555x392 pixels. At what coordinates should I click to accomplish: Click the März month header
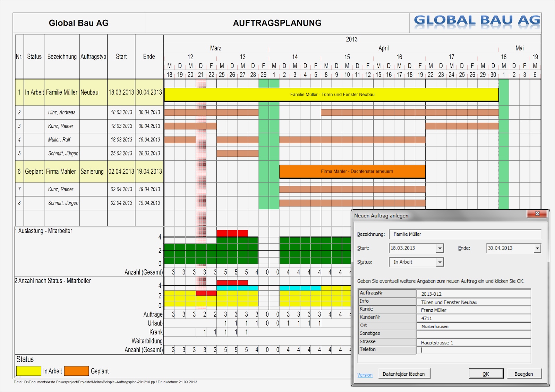click(216, 48)
